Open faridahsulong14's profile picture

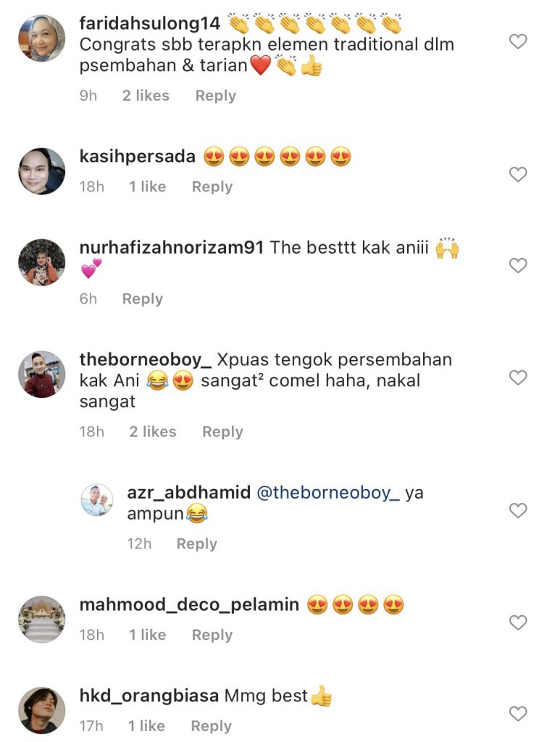[x=41, y=38]
